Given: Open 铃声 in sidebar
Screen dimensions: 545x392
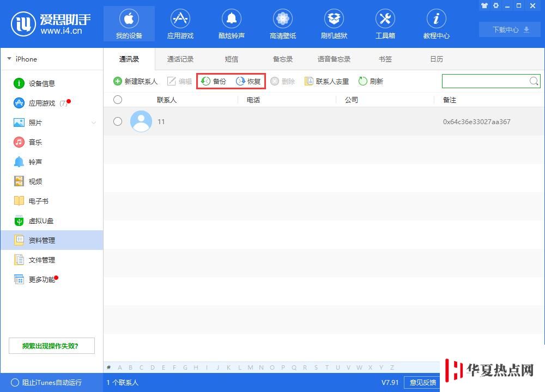Looking at the screenshot, I should point(52,162).
